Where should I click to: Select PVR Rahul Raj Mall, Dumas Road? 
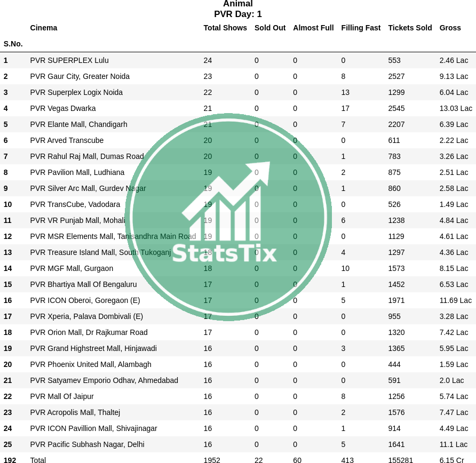tap(87, 157)
